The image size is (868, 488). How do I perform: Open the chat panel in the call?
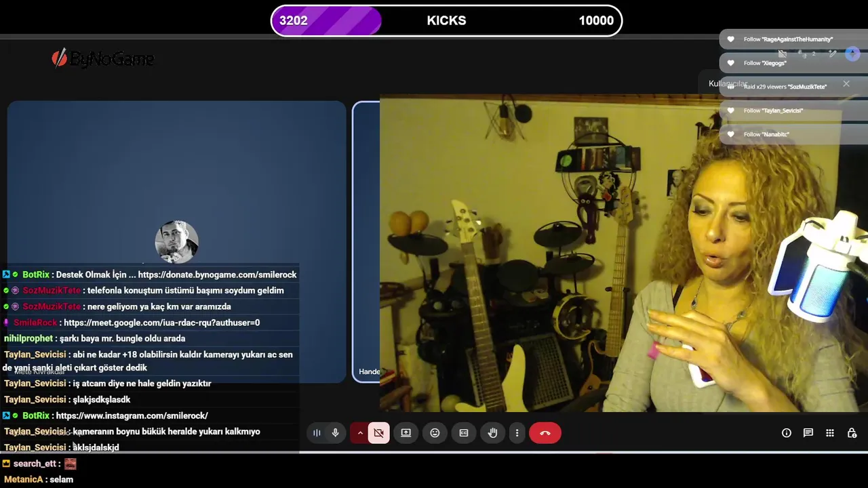click(x=808, y=433)
